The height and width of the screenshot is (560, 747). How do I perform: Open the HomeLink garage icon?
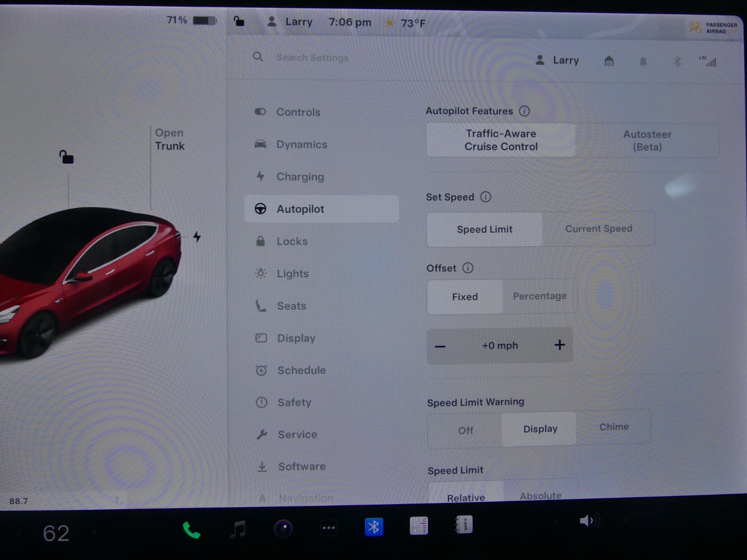(x=609, y=61)
